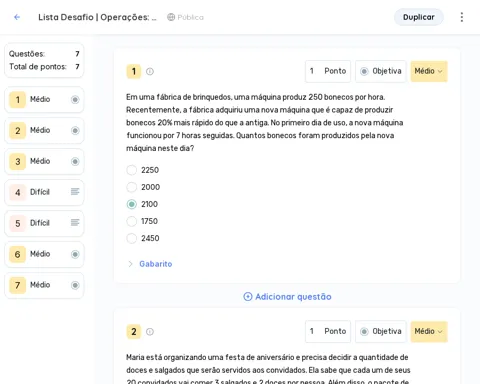The height and width of the screenshot is (384, 480).
Task: Click the globe Pública visibility icon
Action: pos(171,17)
